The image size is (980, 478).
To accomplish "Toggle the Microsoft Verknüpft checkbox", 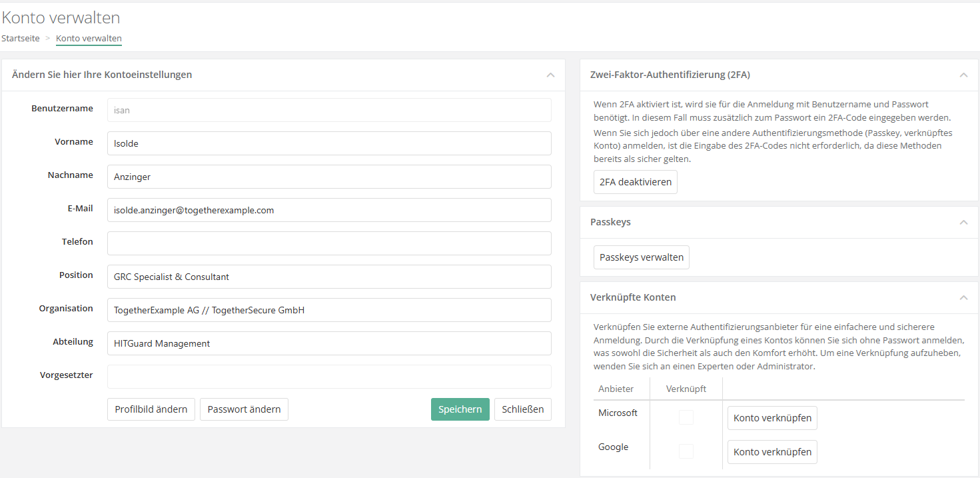I will click(686, 417).
